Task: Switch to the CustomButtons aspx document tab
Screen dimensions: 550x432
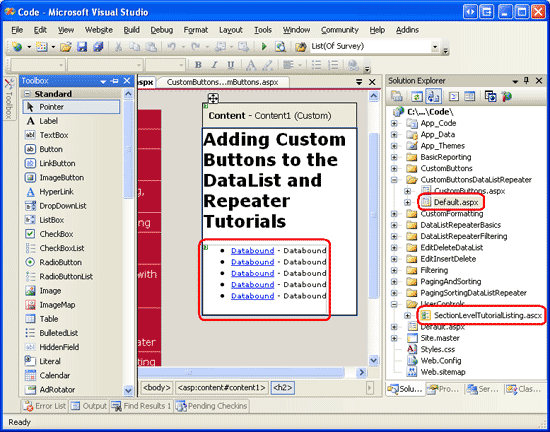Action: (x=222, y=82)
